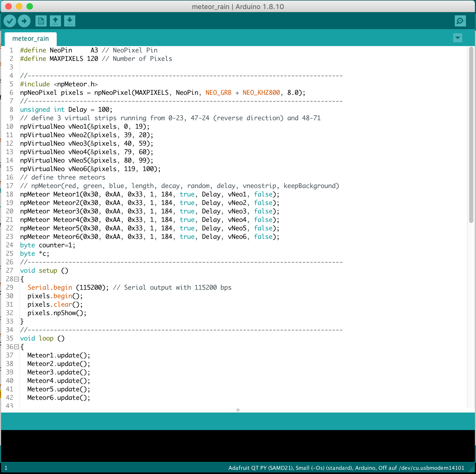The height and width of the screenshot is (474, 476).
Task: Click the Meteor3 constructor line
Action: pyautogui.click(x=150, y=211)
